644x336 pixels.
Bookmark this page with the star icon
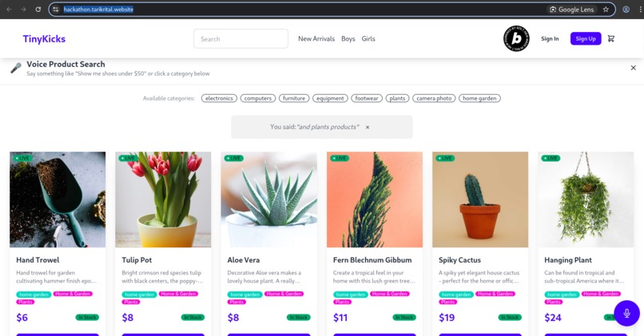[606, 10]
